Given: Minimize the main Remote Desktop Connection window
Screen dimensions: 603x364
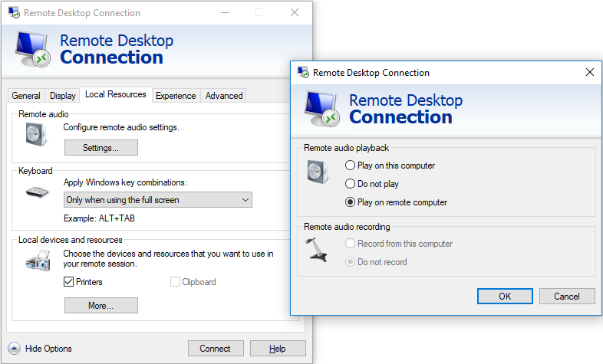Looking at the screenshot, I should click(x=225, y=13).
